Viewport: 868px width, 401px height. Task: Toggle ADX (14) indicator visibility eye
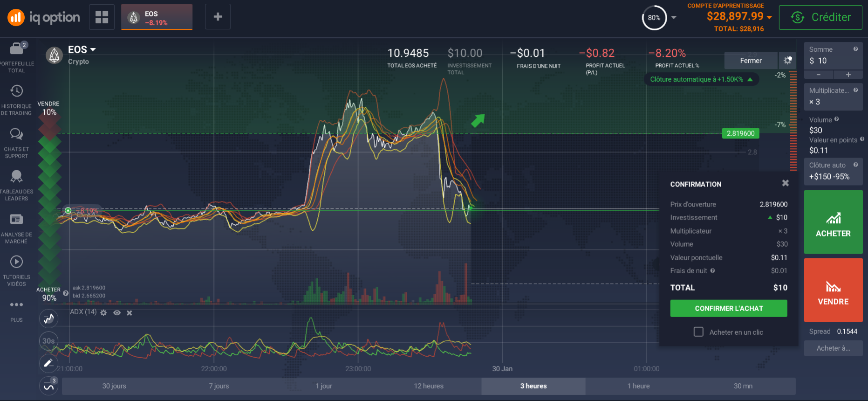[117, 313]
